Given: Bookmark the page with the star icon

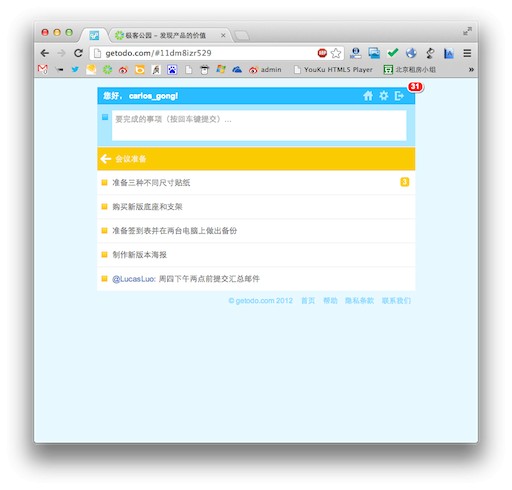Looking at the screenshot, I should tap(336, 53).
